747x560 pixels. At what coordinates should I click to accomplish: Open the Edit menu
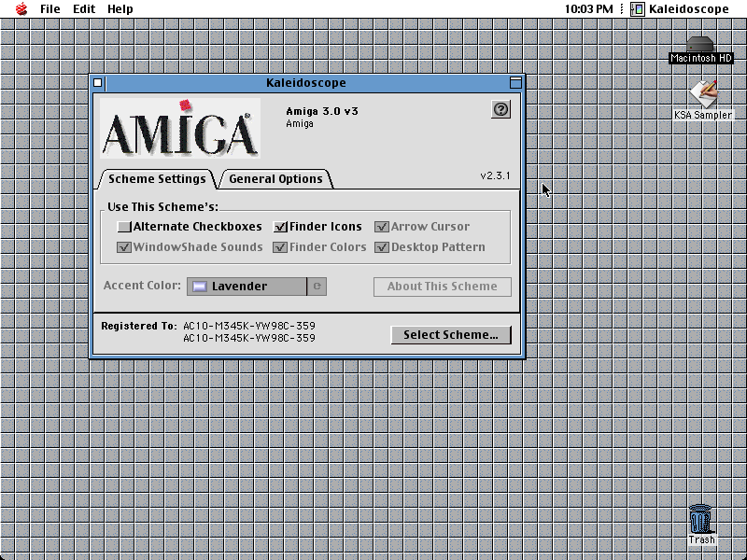84,9
